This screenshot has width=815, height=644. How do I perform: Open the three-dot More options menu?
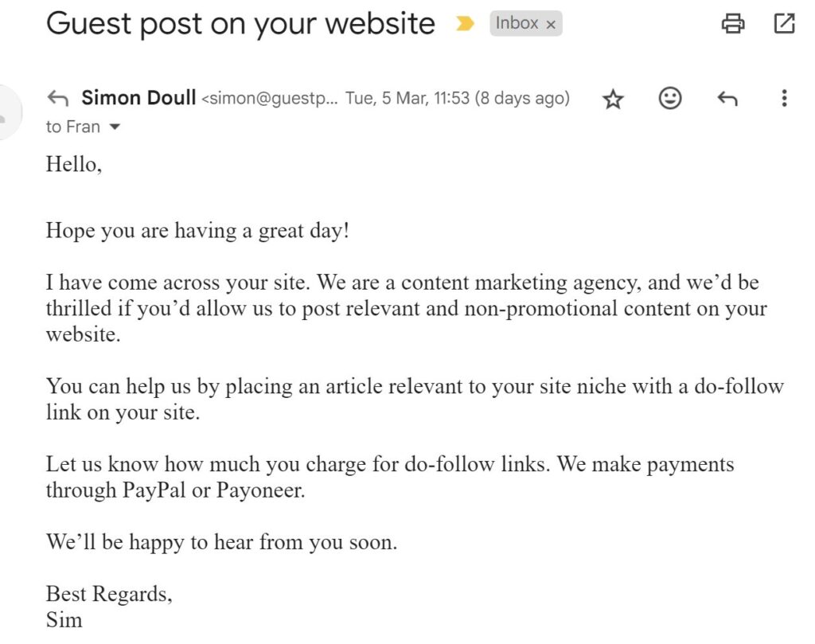point(784,98)
